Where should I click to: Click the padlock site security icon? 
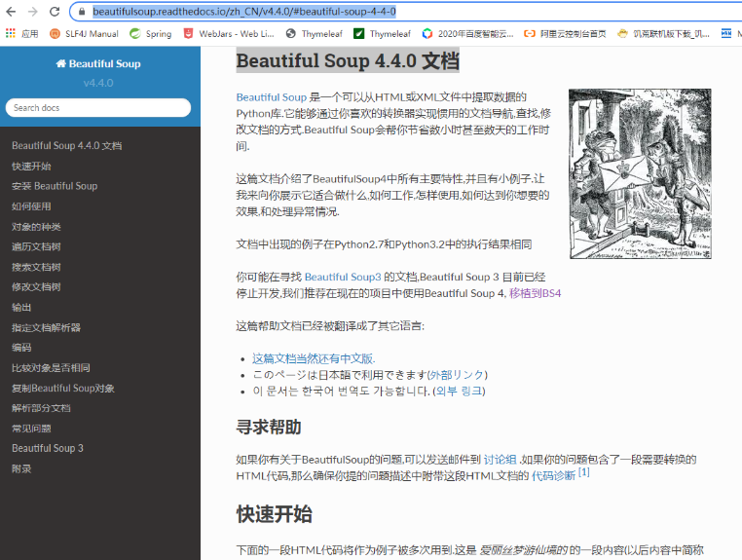point(82,12)
